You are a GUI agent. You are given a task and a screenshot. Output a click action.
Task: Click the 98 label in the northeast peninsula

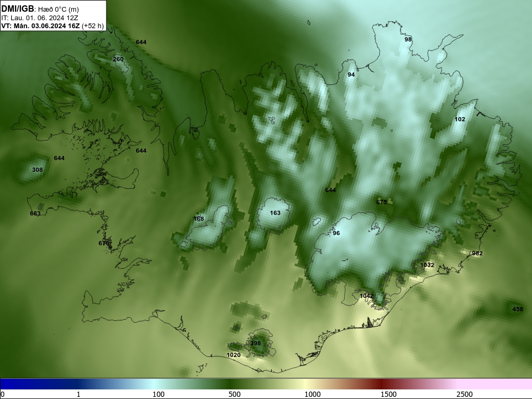(x=408, y=39)
